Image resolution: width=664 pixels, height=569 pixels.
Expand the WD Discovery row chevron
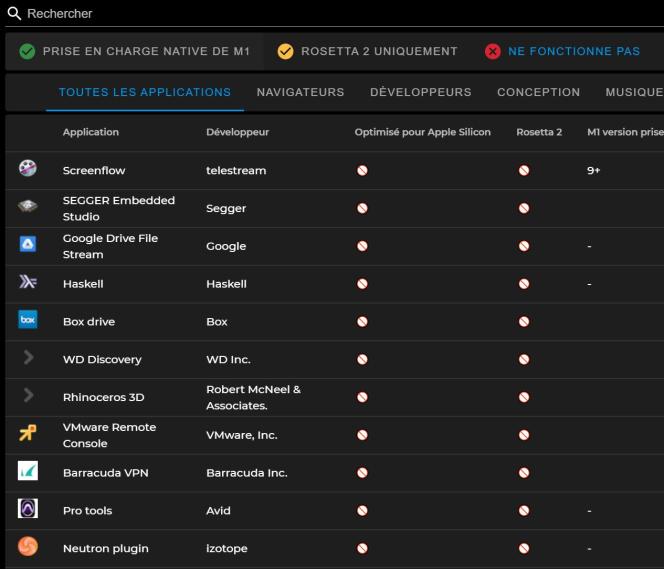[x=28, y=358]
